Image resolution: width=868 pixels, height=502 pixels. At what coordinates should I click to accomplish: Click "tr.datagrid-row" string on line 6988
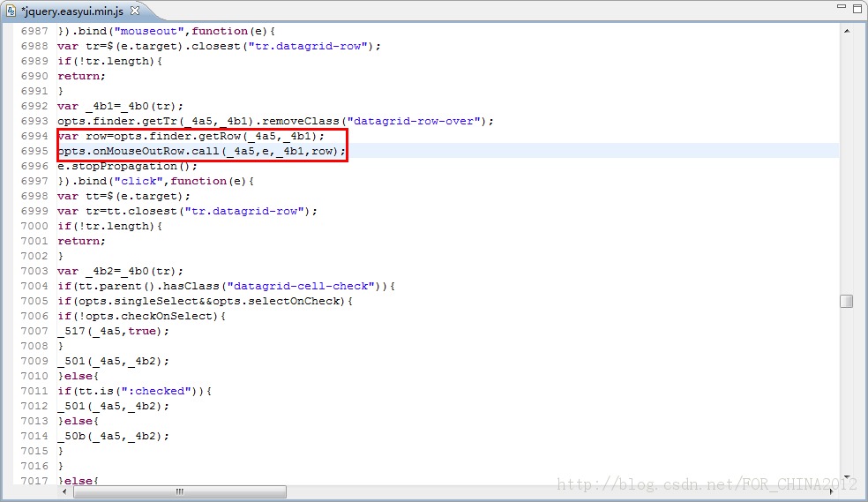(308, 46)
